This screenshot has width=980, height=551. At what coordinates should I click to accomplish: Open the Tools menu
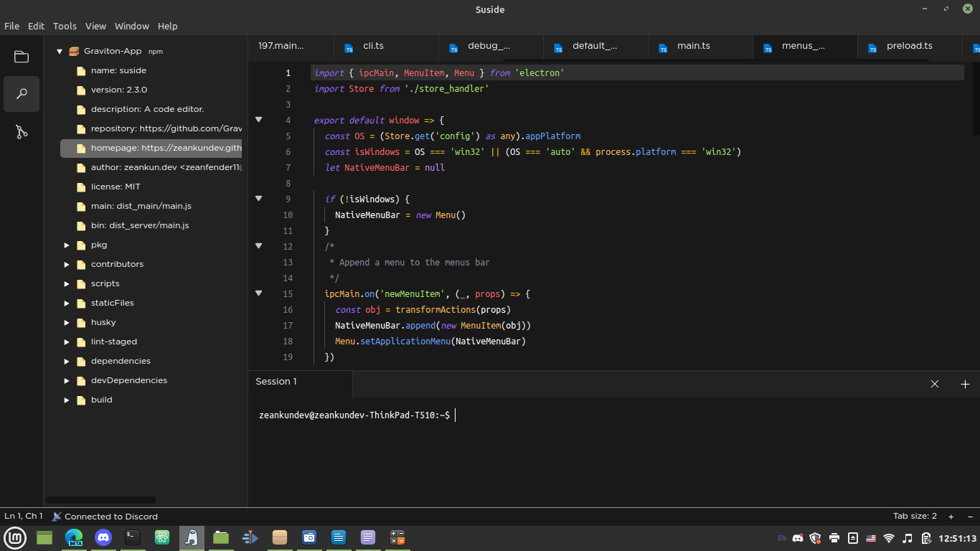click(65, 26)
